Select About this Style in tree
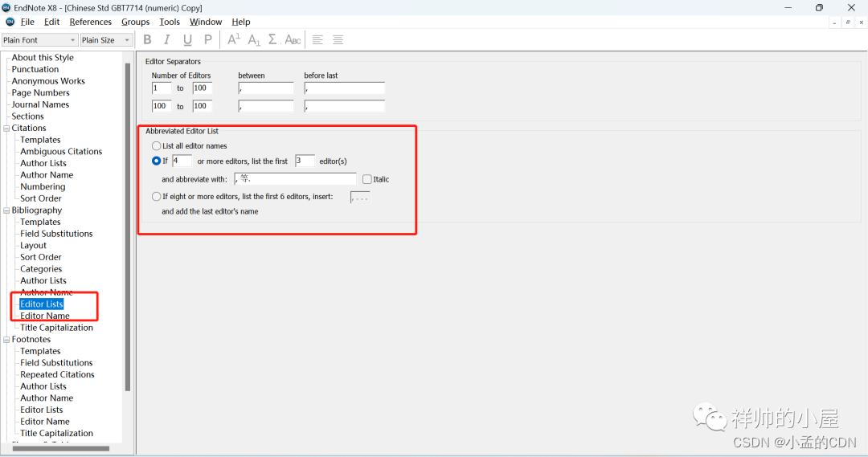Screen dimensions: 868x457 (x=43, y=58)
